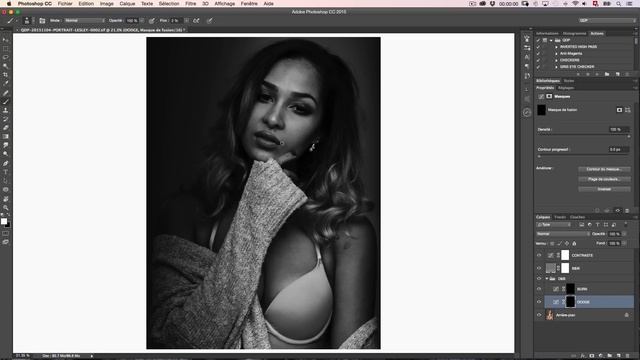The height and width of the screenshot is (360, 640).
Task: Expand the Anti-Magenta action
Action: coord(556,53)
